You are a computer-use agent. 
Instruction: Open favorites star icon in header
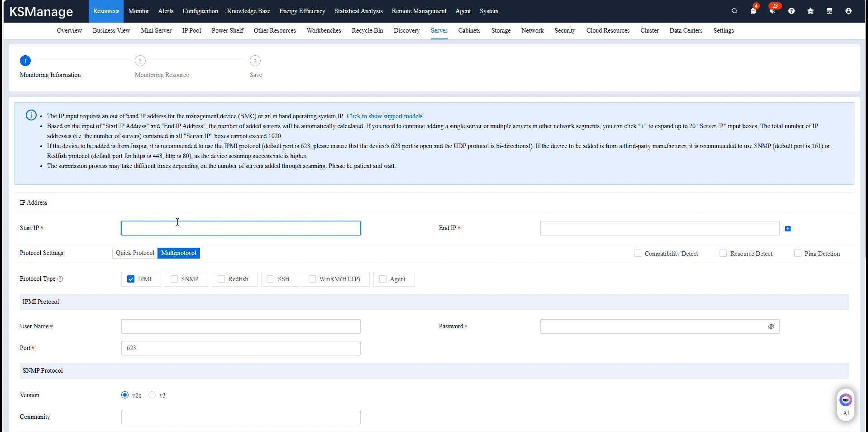(810, 11)
